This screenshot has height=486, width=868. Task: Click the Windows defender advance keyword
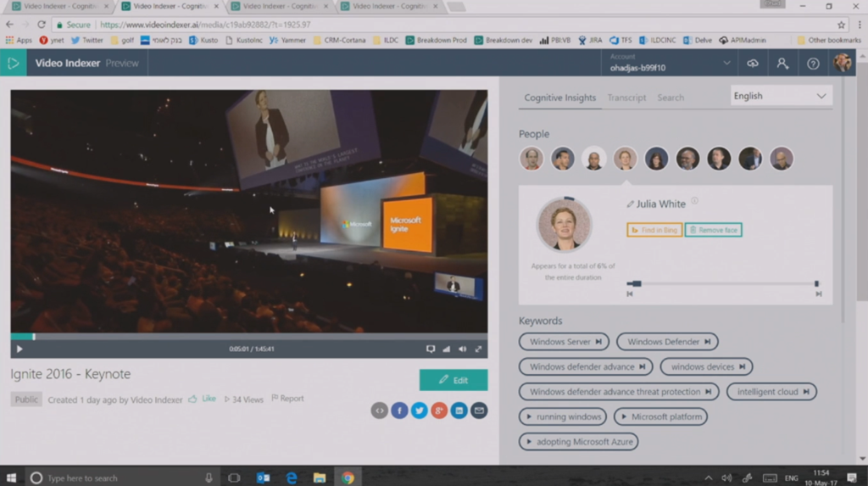click(x=586, y=367)
